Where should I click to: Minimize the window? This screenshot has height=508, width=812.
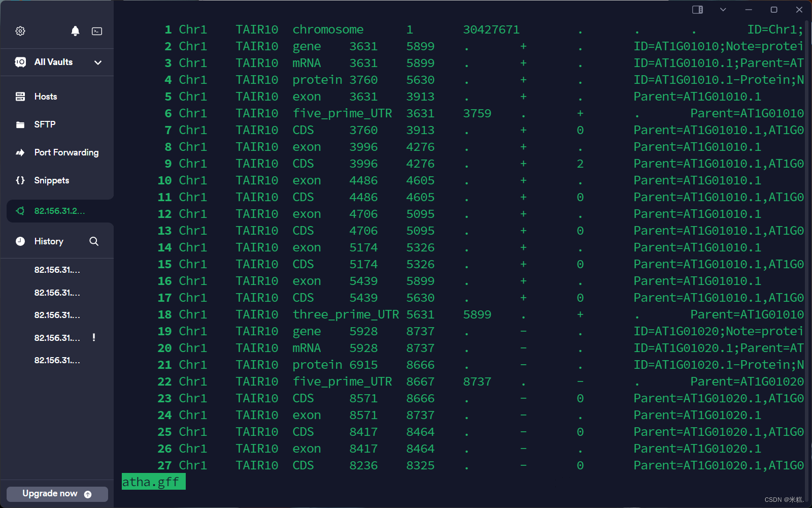click(749, 10)
